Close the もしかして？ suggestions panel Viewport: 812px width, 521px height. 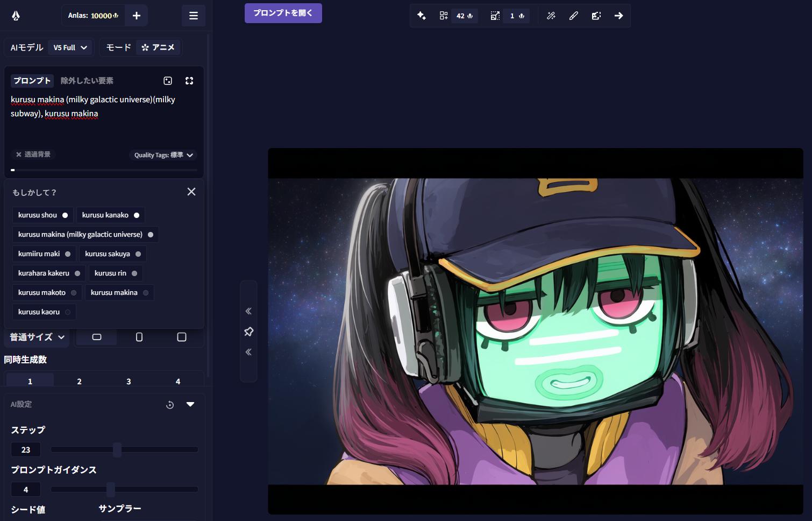[191, 192]
